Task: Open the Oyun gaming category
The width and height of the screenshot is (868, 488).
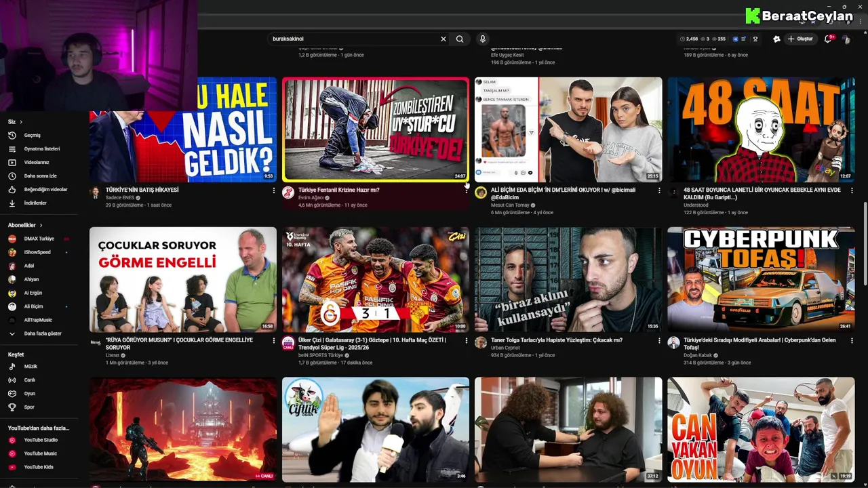Action: tap(30, 394)
